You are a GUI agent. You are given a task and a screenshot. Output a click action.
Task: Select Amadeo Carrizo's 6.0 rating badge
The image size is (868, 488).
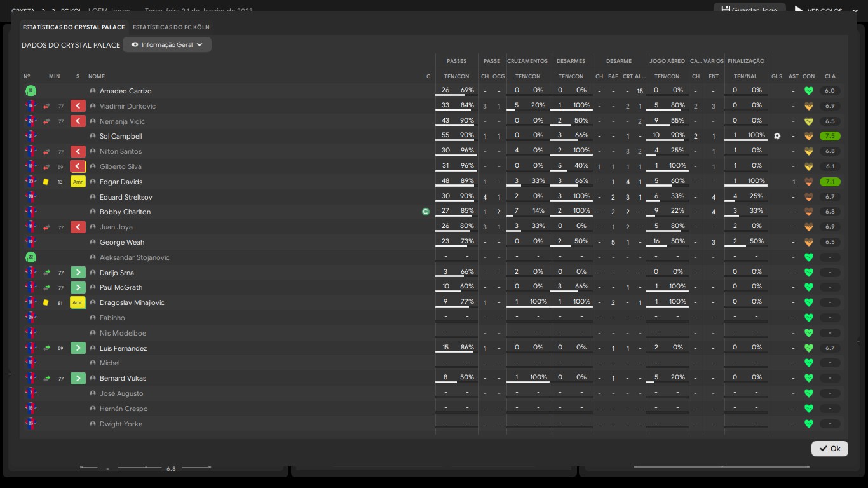click(830, 91)
